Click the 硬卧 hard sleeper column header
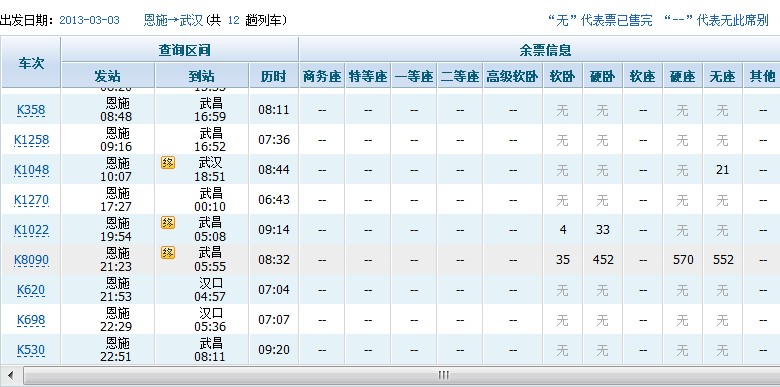 coord(602,76)
